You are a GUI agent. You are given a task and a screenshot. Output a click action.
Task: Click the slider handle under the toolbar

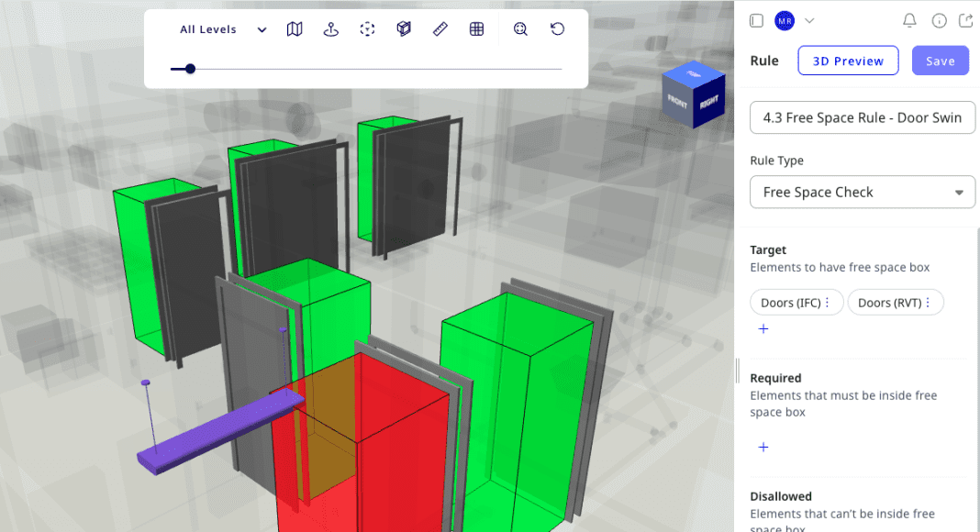(190, 69)
